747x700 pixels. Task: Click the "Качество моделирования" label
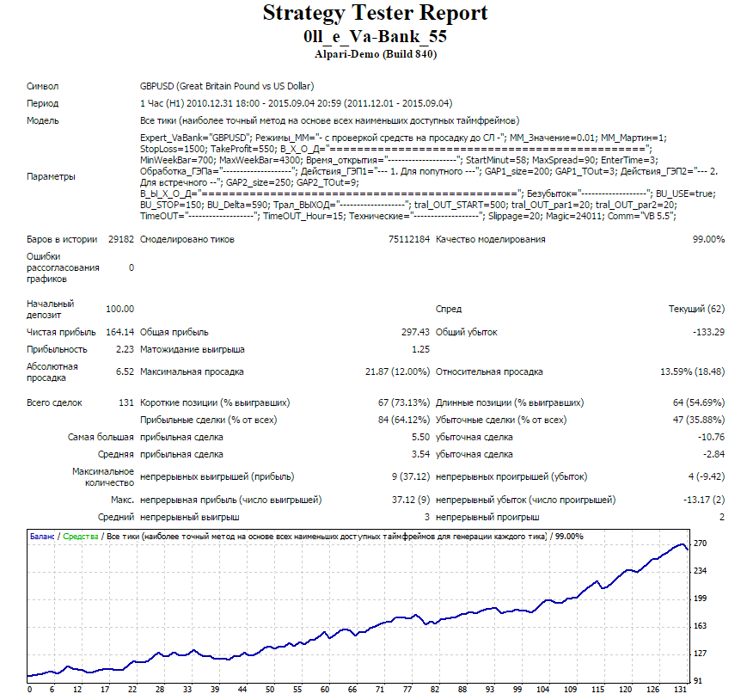click(490, 239)
